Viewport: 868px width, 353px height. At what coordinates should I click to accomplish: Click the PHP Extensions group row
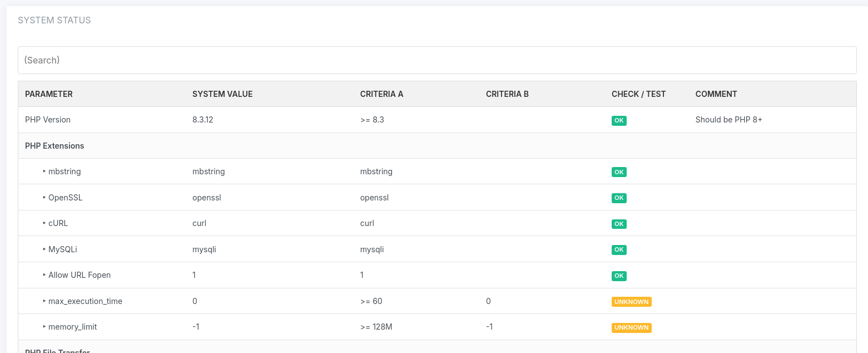coord(54,146)
